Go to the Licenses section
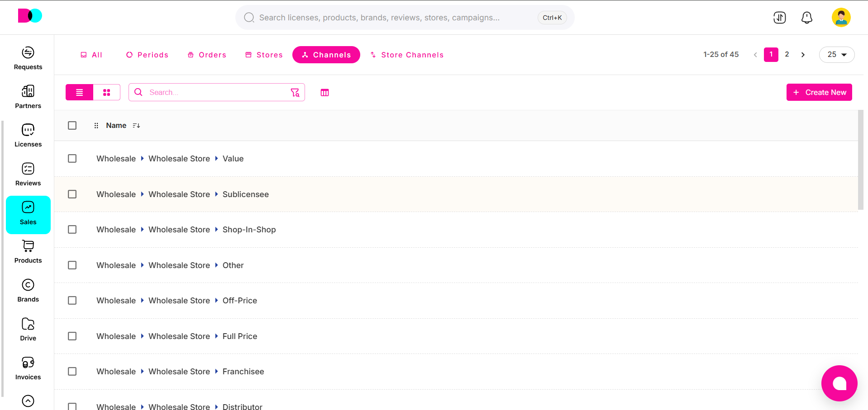The height and width of the screenshot is (410, 868). [28, 136]
